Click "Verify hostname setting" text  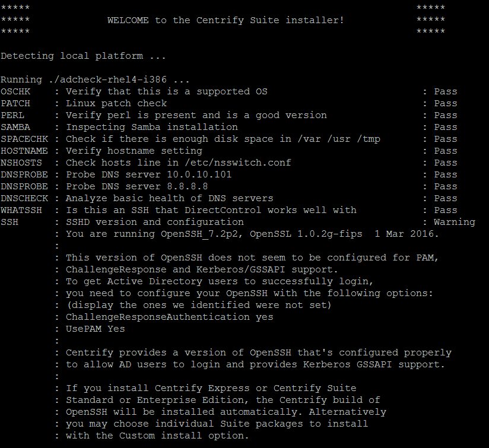134,151
